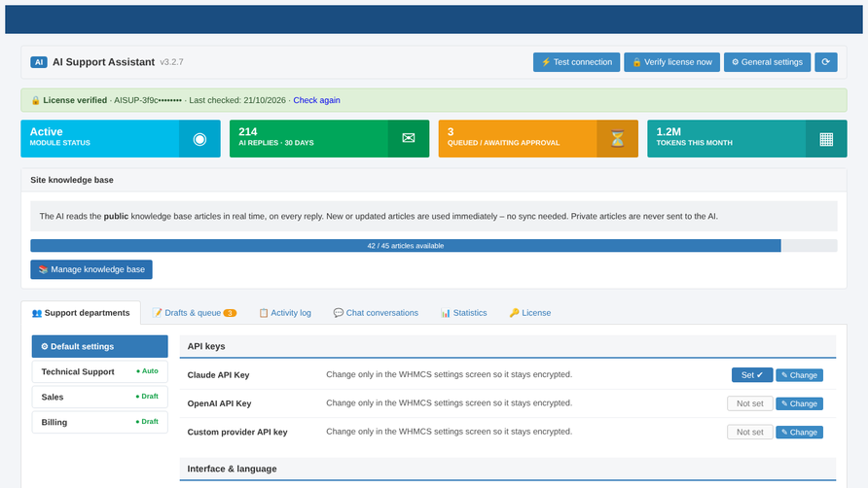Image resolution: width=868 pixels, height=488 pixels.
Task: Click the Draft status on Billing
Action: click(x=147, y=422)
